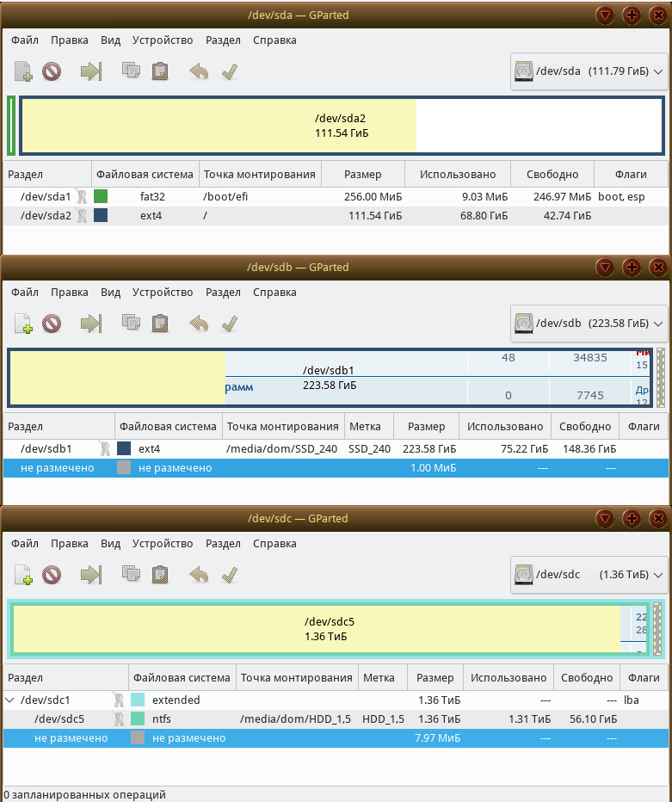Screen dimensions: 672x802
Task: Open the /dev/sdb device selector dropdown
Action: 589,324
